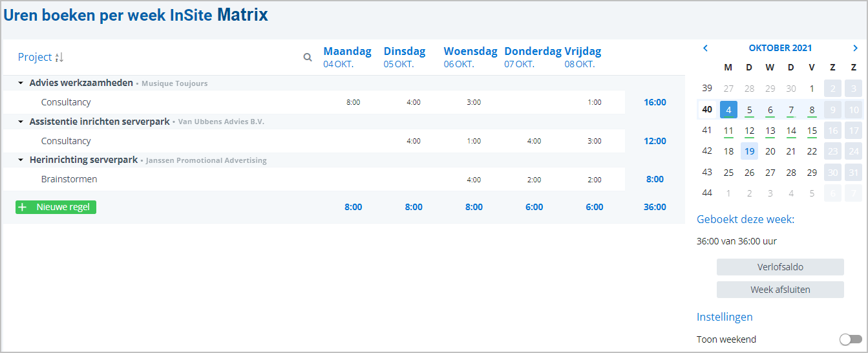Open the project search magnifier icon
Viewport: 868px width, 353px height.
tap(308, 57)
